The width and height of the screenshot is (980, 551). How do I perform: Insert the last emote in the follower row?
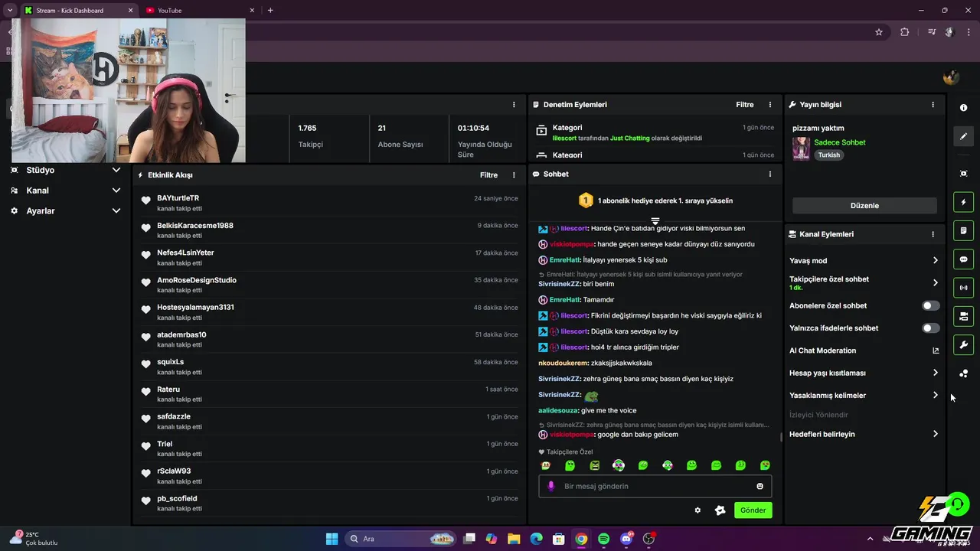tap(765, 465)
